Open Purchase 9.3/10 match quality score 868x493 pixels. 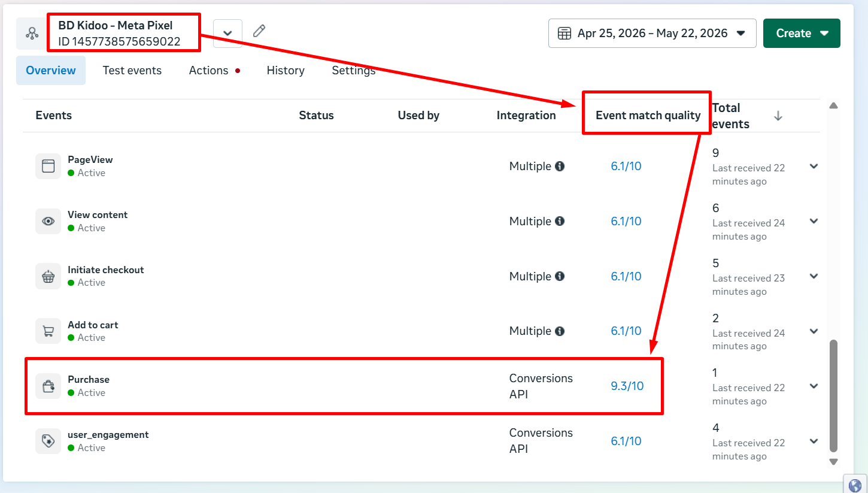tap(627, 386)
